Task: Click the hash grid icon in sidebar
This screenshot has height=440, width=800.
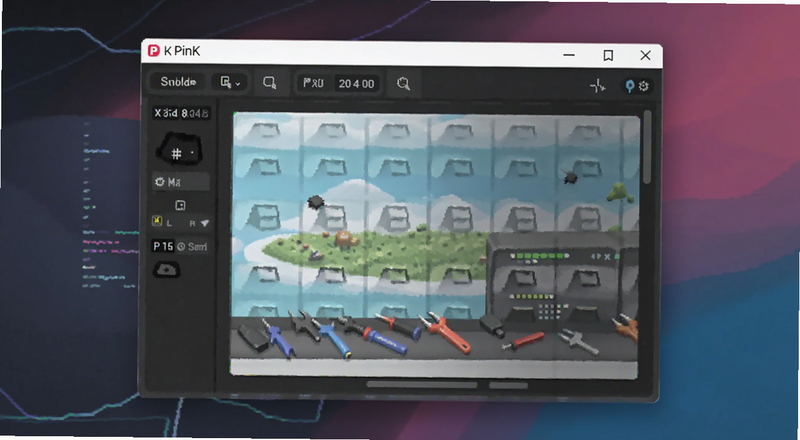Action: [177, 154]
